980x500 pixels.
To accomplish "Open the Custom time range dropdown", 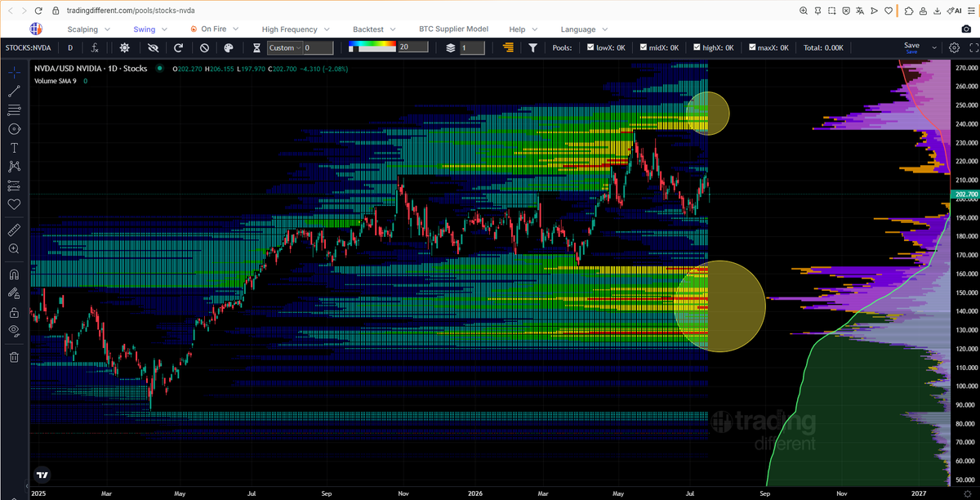I will [285, 48].
